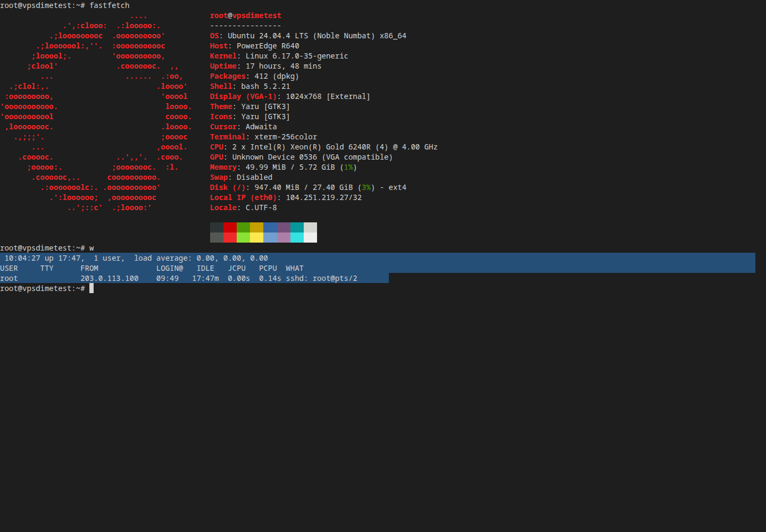766x532 pixels.
Task: Click the IDLE column header
Action: [205, 268]
